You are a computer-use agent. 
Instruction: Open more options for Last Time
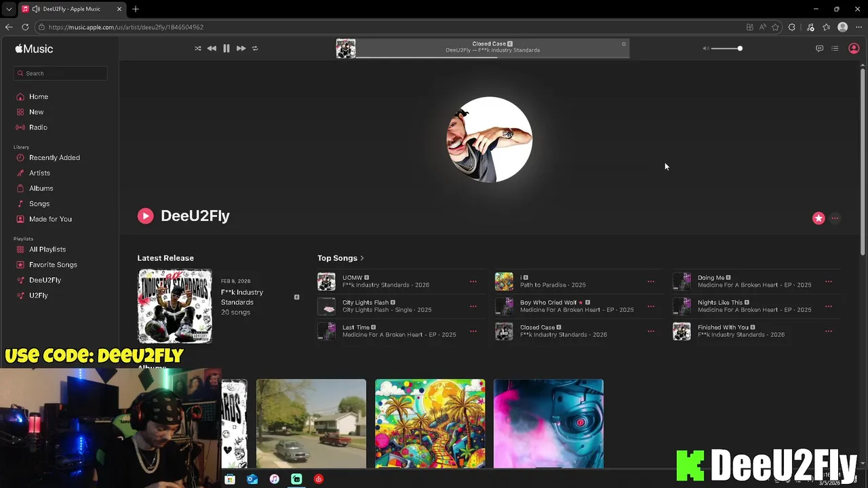coord(473,331)
